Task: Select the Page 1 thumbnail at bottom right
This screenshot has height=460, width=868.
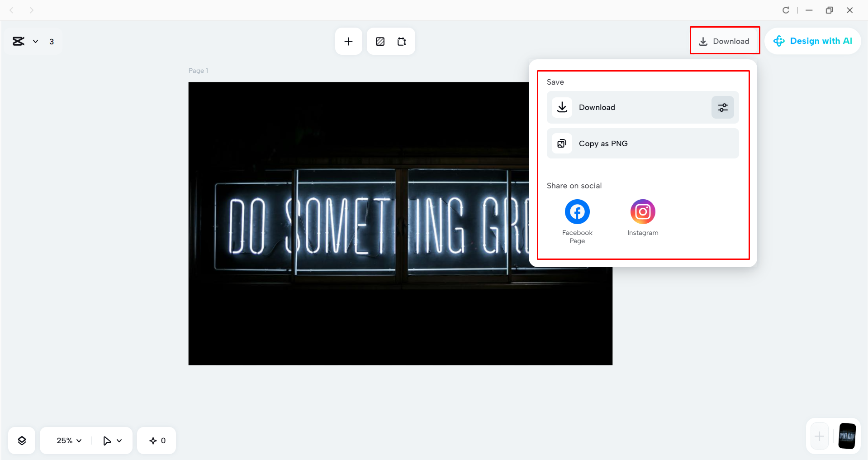Action: tap(848, 436)
